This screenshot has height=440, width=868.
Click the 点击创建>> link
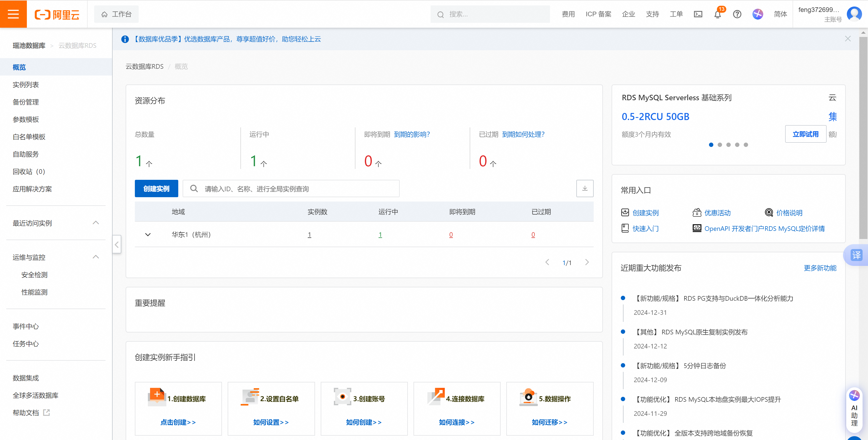tap(178, 422)
